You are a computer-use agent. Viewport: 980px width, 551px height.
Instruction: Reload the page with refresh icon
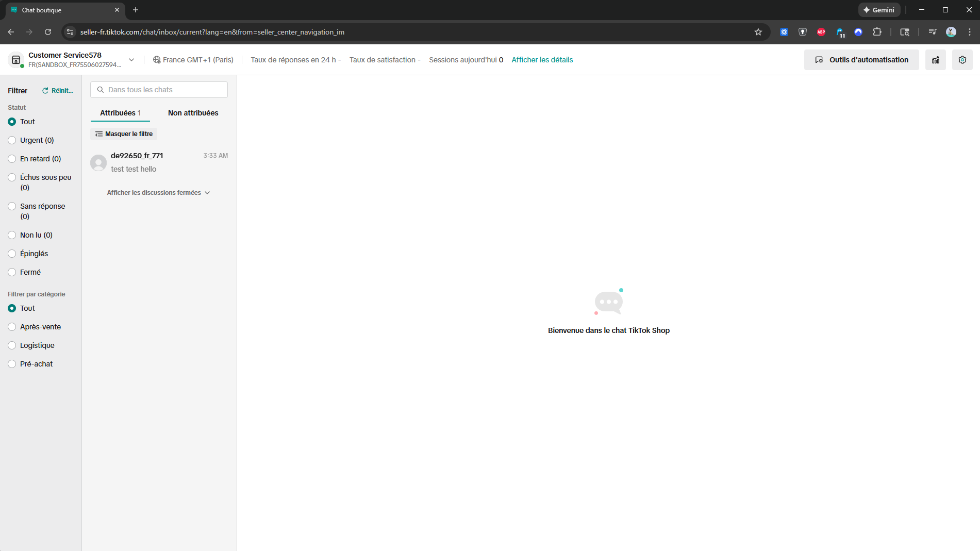pyautogui.click(x=48, y=32)
